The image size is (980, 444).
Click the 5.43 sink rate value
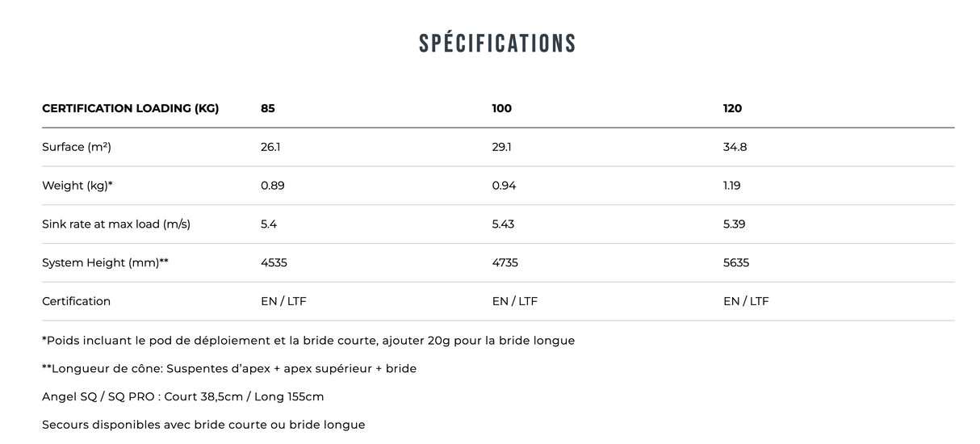point(503,224)
